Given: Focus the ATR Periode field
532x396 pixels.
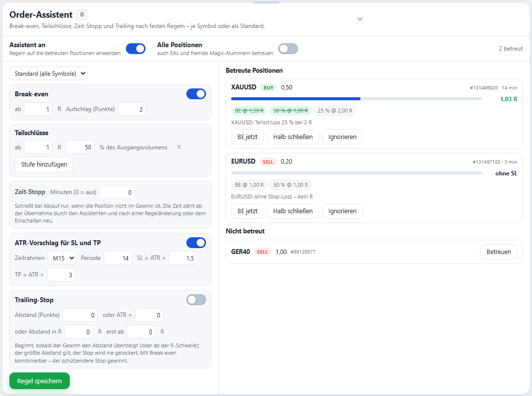Looking at the screenshot, I should [x=118, y=258].
